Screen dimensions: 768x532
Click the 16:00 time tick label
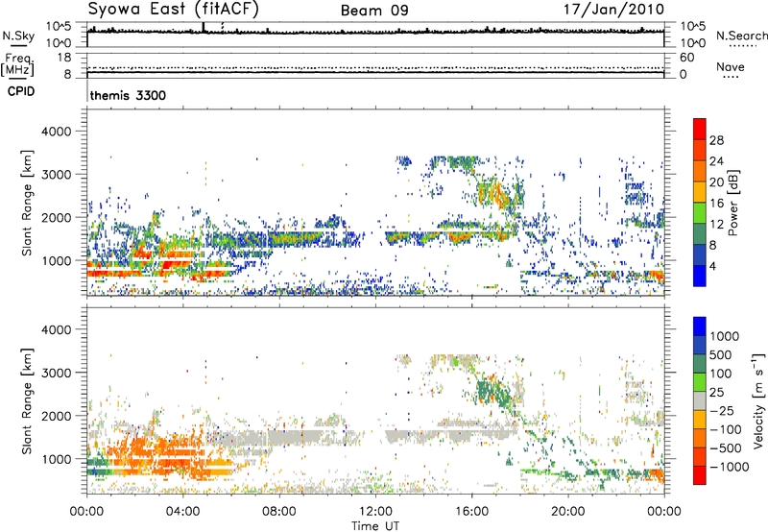point(471,512)
